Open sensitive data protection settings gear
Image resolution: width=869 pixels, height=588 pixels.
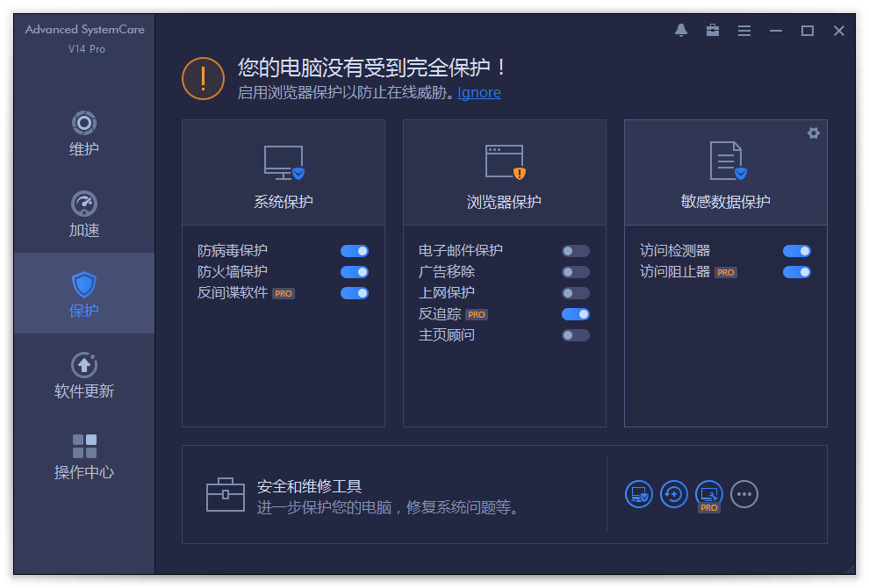coord(814,133)
